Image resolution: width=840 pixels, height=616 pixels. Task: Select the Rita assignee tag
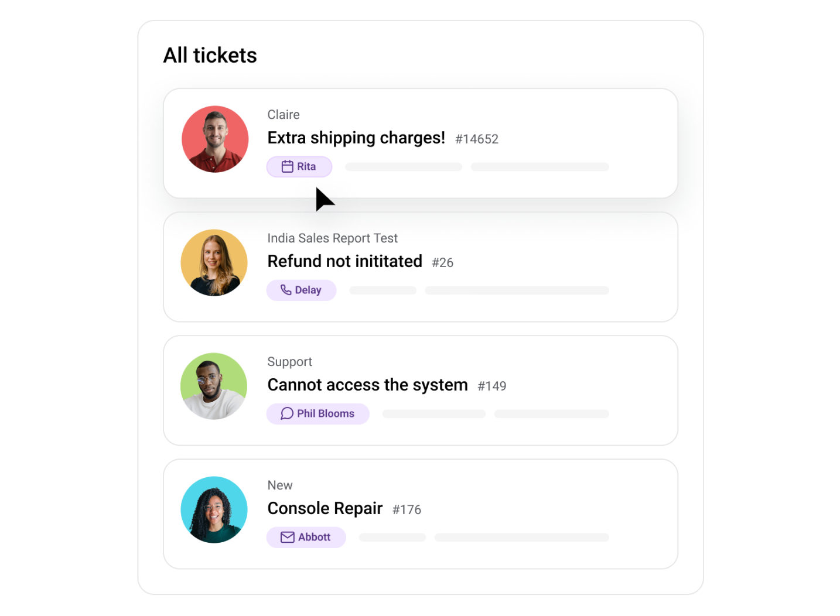pos(299,166)
